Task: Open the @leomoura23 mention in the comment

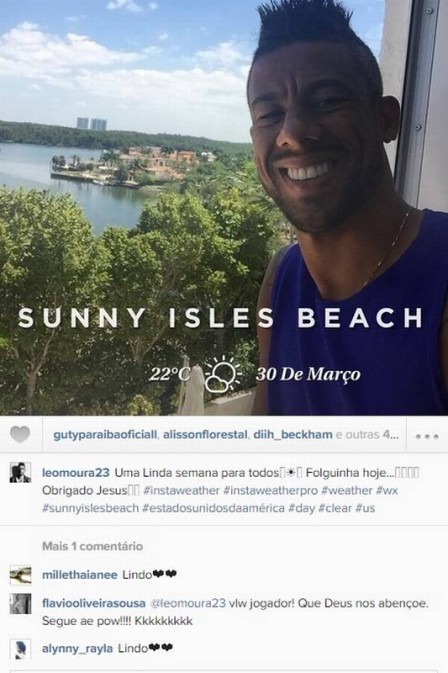Action: pos(188,603)
